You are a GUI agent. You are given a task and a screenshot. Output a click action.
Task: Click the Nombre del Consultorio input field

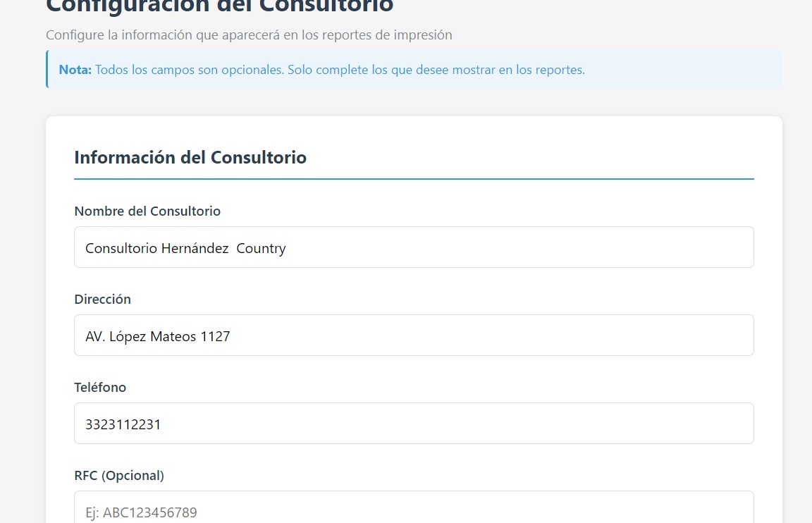414,247
